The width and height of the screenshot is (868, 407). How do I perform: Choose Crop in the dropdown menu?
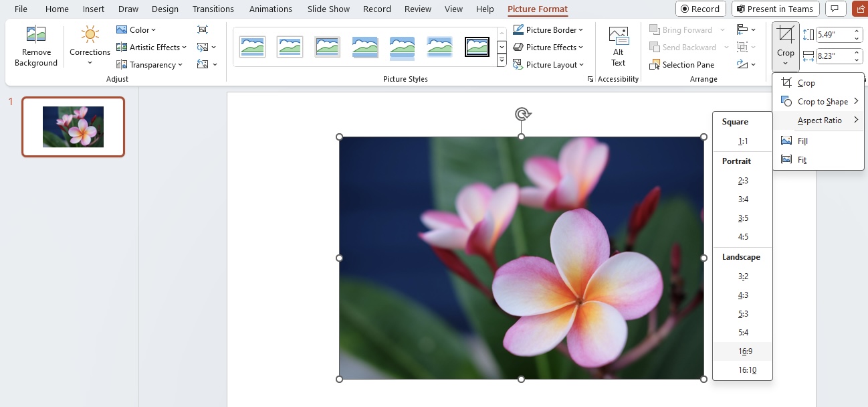click(819, 83)
